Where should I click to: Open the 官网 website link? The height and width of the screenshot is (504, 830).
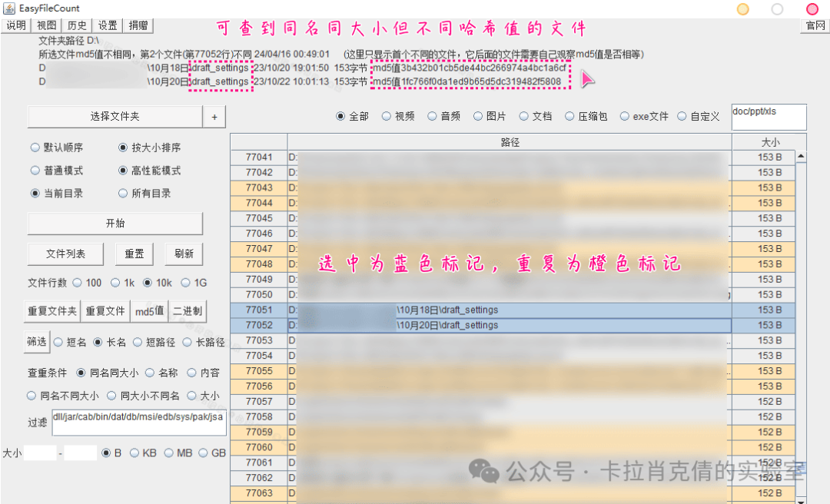tap(816, 25)
